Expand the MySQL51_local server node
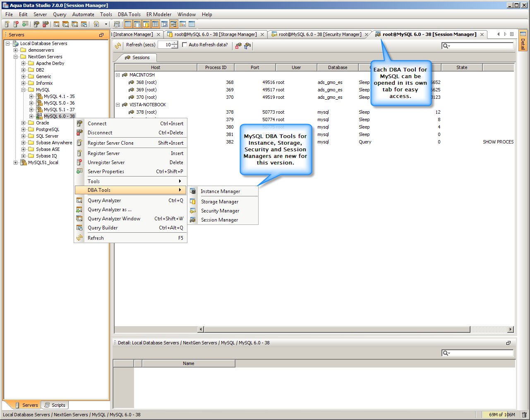The height and width of the screenshot is (420, 530). coord(16,162)
